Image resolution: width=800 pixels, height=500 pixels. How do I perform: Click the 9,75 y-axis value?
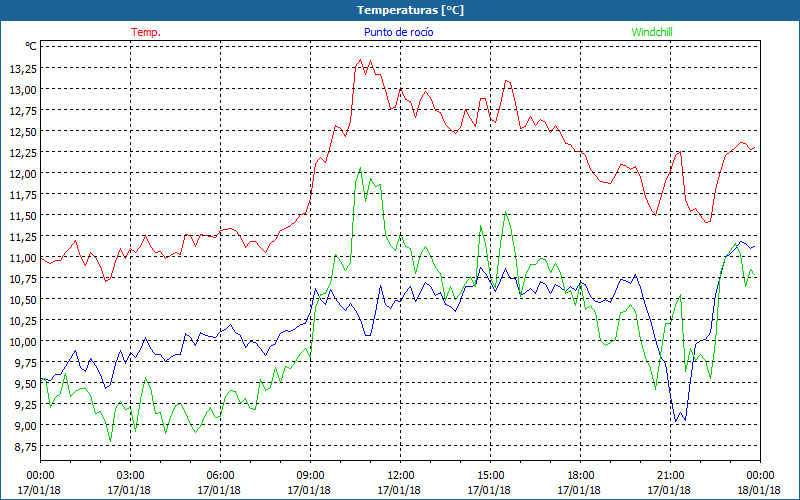(26, 363)
